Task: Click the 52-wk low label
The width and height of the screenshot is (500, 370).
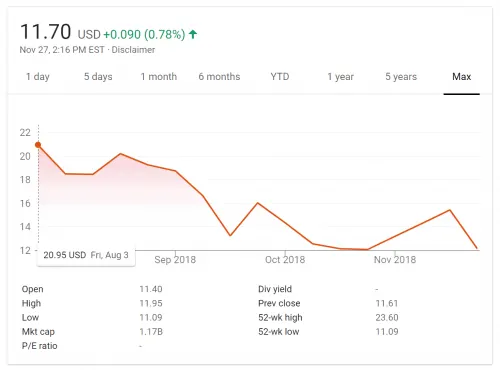Action: click(279, 332)
